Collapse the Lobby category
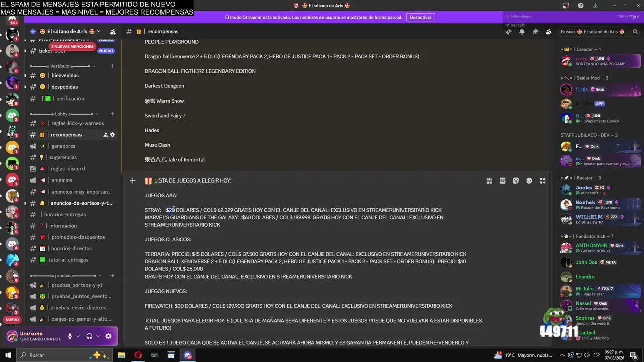This screenshot has width=644, height=362. pyautogui.click(x=64, y=114)
